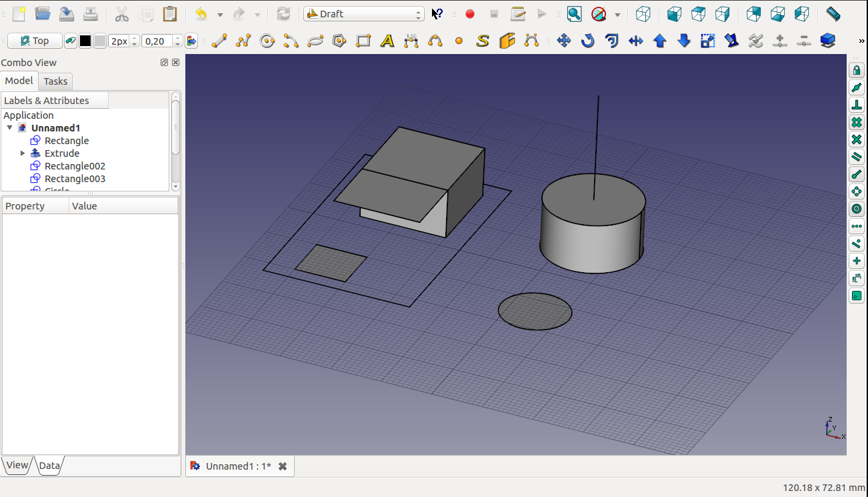Expand the Extrude tree item
Image resolution: width=868 pixels, height=497 pixels.
pyautogui.click(x=23, y=153)
